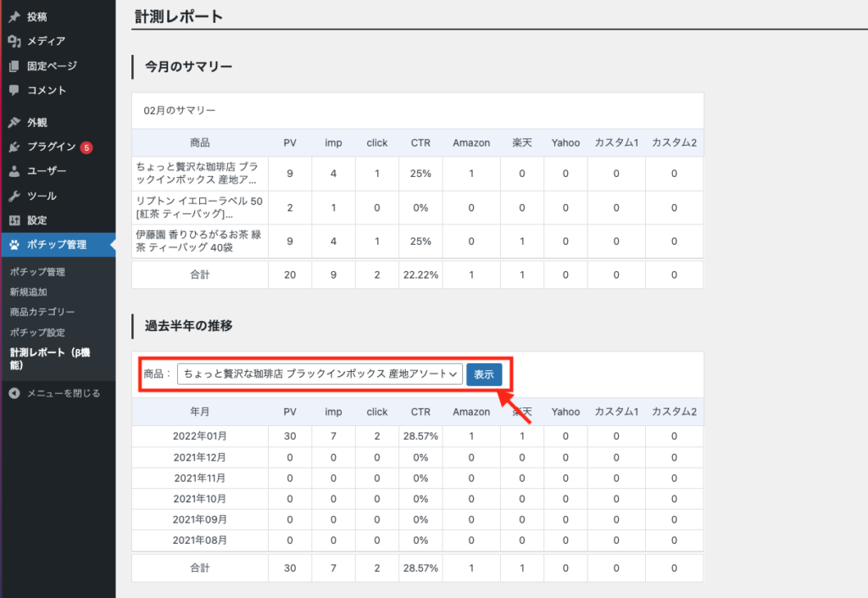
Task: Click the 28.57% CTR for 2022年01月
Action: tap(420, 436)
